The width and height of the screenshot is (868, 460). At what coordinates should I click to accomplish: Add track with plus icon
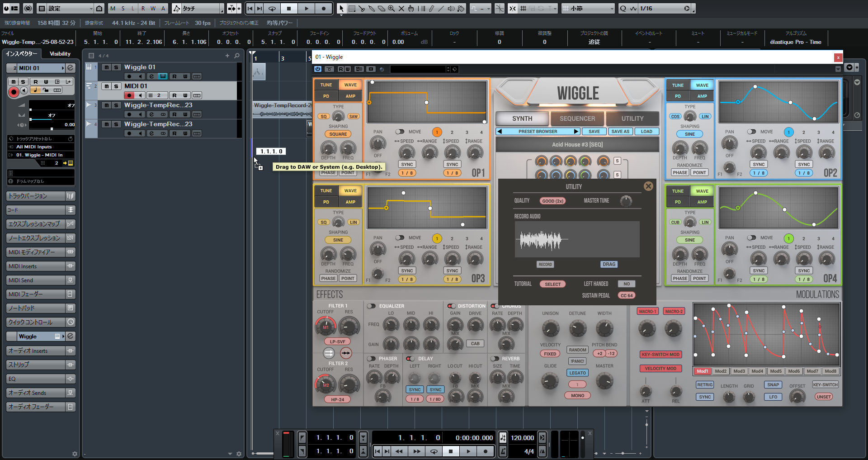227,56
